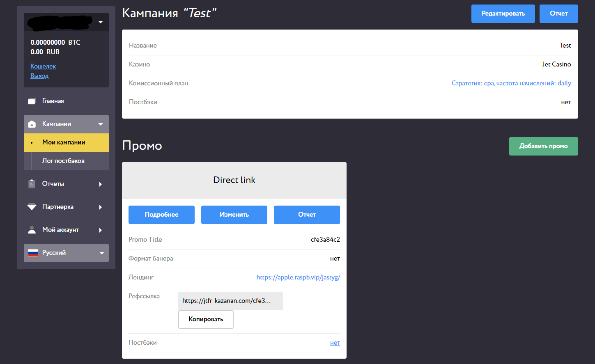Click the Промо section heading
The height and width of the screenshot is (364, 595).
(x=142, y=146)
